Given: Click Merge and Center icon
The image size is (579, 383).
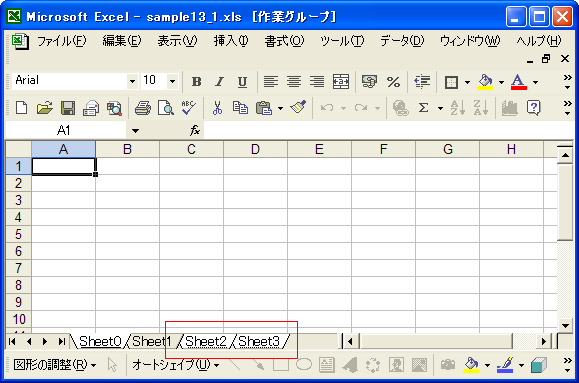Looking at the screenshot, I should coord(340,82).
